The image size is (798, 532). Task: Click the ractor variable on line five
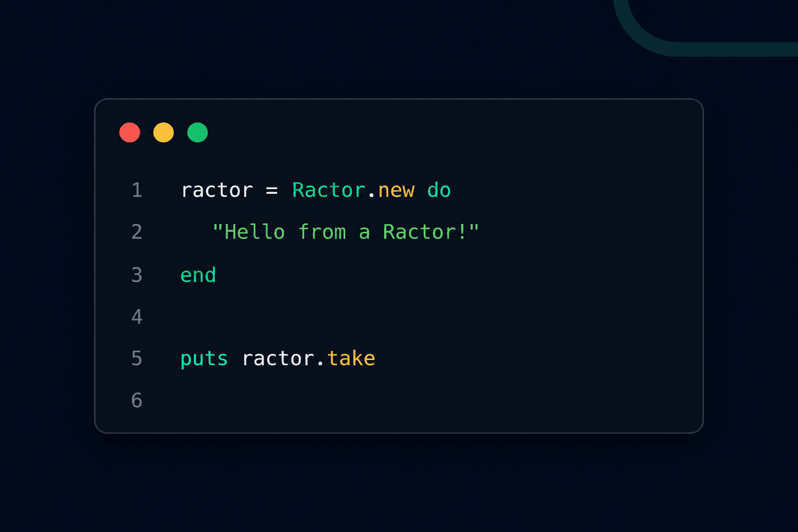click(278, 358)
